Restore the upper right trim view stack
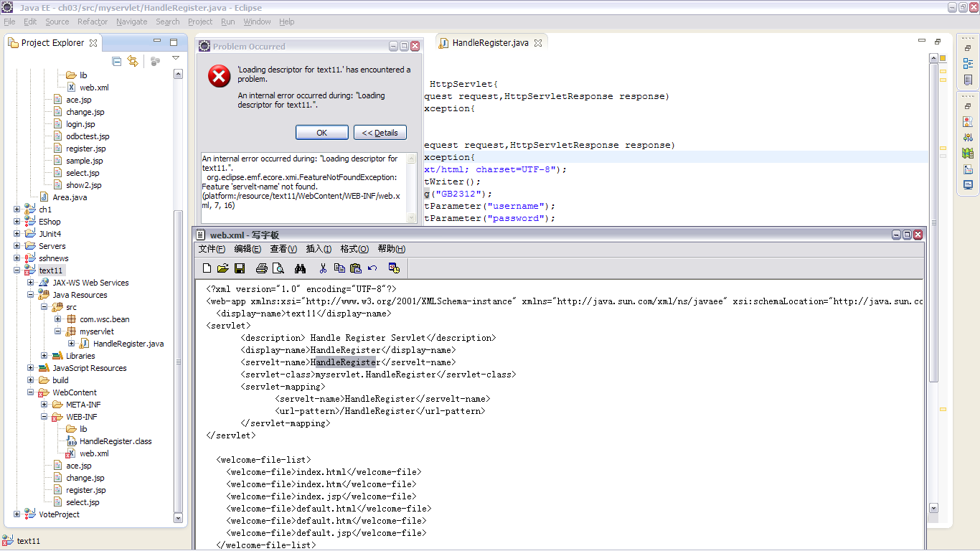980x551 pixels. pyautogui.click(x=968, y=48)
